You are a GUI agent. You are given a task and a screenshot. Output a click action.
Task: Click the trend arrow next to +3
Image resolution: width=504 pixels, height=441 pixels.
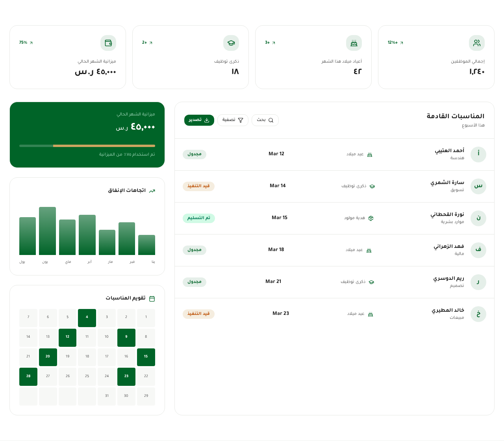click(x=274, y=43)
